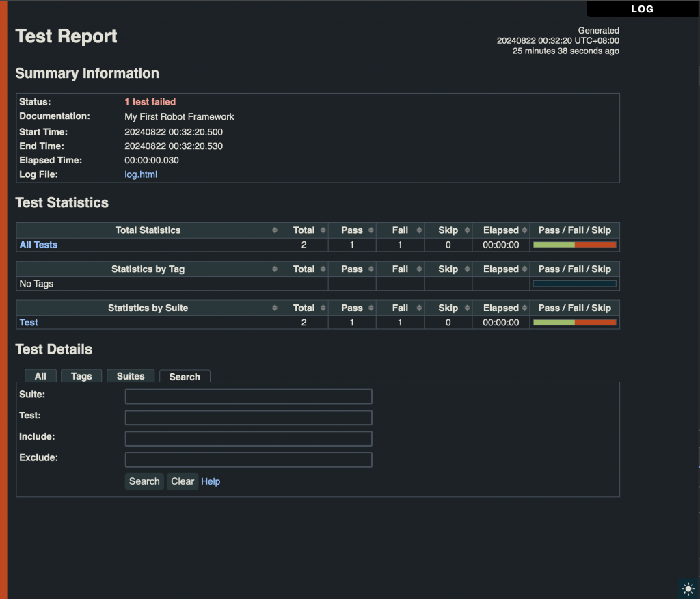Screen dimensions: 700x599
Task: Open the log.html link
Action: coord(141,174)
